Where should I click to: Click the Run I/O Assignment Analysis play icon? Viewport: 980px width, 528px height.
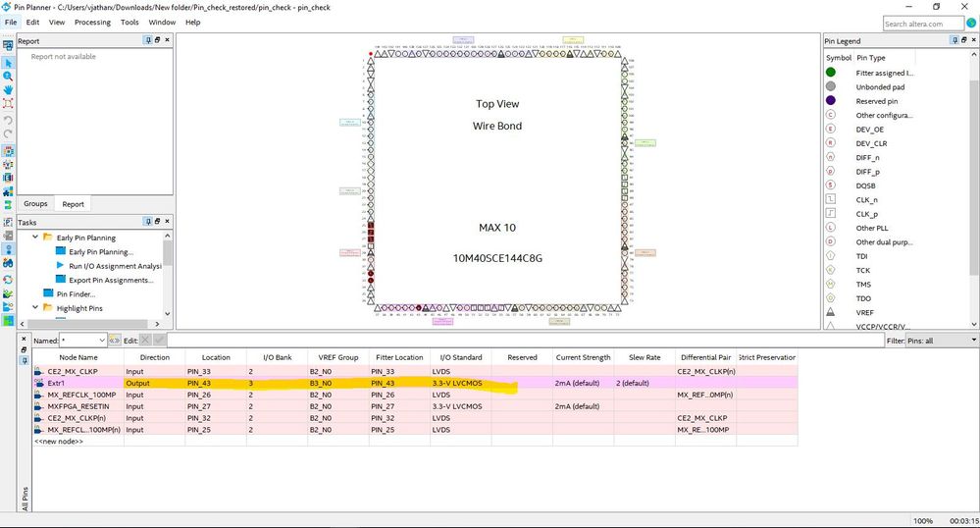(x=61, y=265)
